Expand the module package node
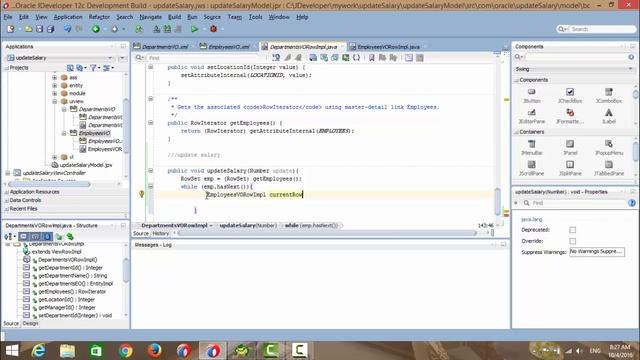Image resolution: width=640 pixels, height=360 pixels. coord(55,93)
